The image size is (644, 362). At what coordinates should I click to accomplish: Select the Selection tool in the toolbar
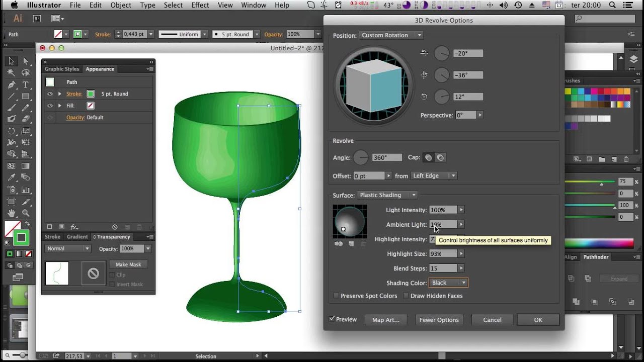(10, 60)
